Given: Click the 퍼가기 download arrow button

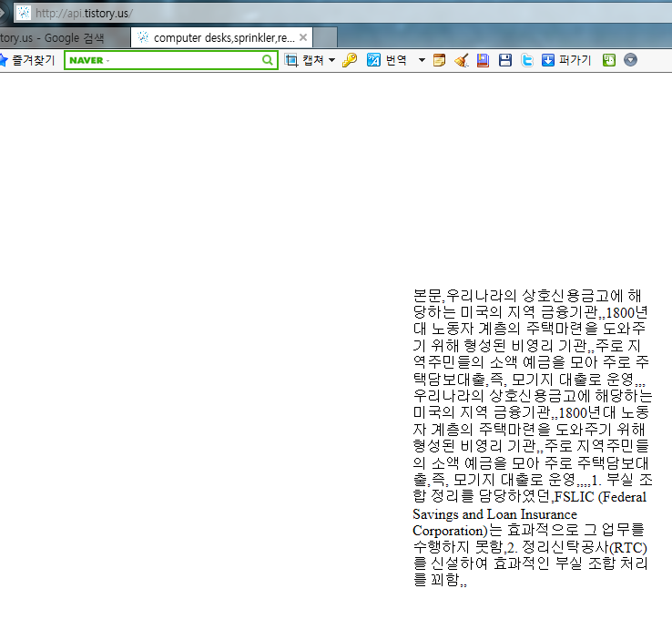Looking at the screenshot, I should 566,60.
